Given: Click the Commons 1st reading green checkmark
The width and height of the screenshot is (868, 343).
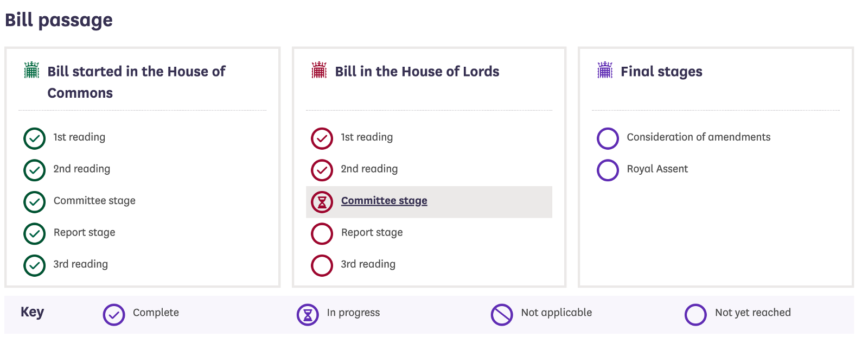Looking at the screenshot, I should coord(34,138).
